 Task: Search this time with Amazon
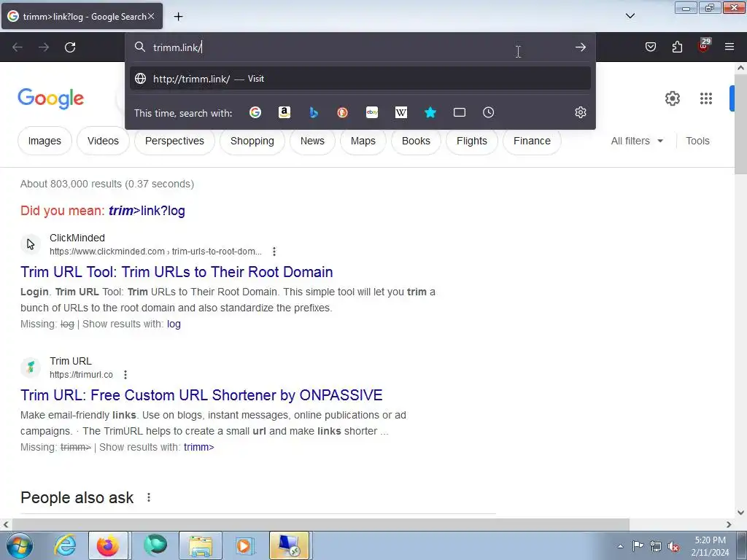point(285,112)
